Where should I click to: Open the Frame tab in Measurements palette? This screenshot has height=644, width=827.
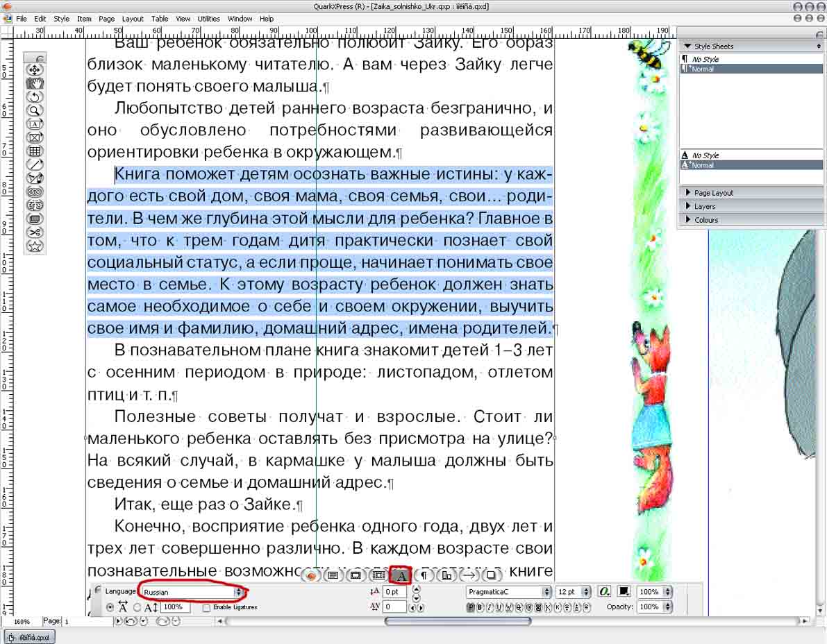click(356, 575)
